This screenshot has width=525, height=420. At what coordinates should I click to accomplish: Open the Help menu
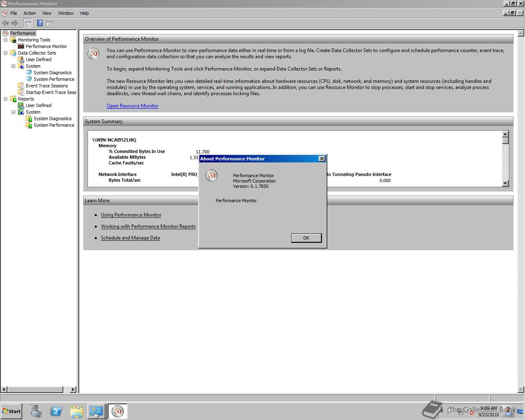[84, 13]
